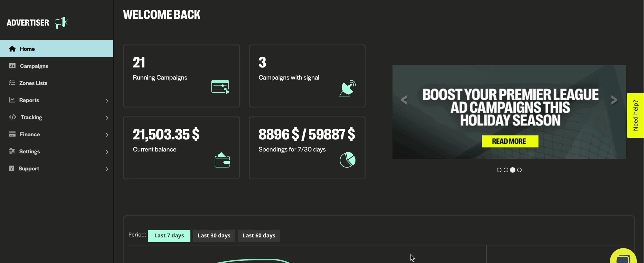Expand the Support submenu chevron
The width and height of the screenshot is (644, 263).
pyautogui.click(x=107, y=169)
